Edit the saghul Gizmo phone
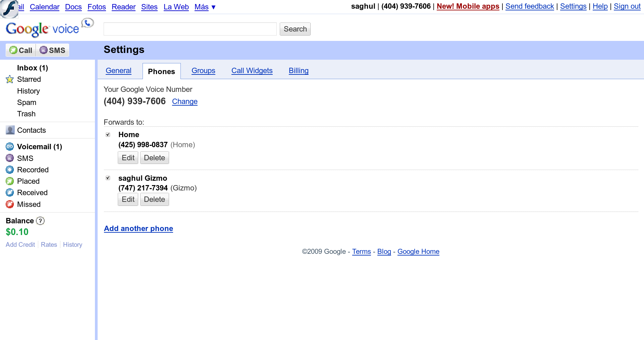 [x=128, y=200]
